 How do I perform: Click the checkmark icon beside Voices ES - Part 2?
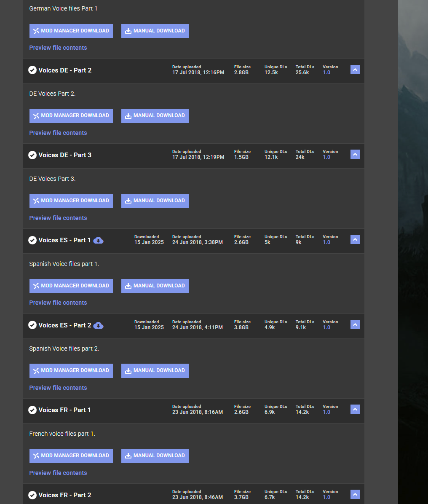click(32, 325)
